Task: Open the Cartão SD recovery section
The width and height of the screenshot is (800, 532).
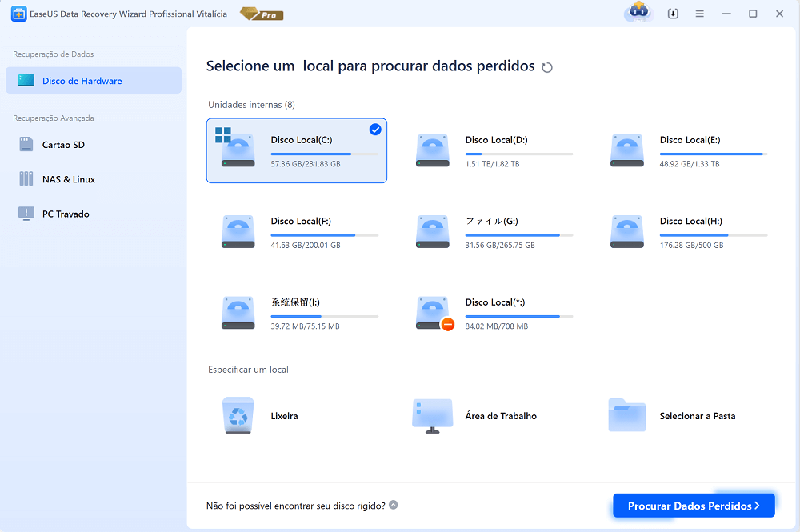Action: tap(63, 145)
